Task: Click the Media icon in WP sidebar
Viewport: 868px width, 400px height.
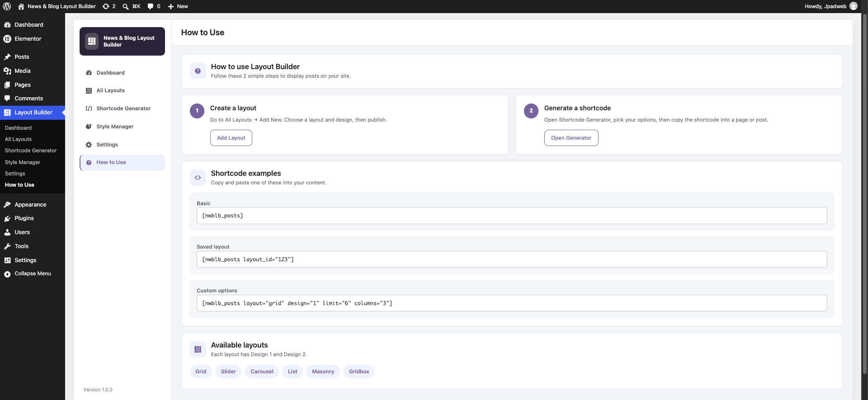Action: (7, 71)
